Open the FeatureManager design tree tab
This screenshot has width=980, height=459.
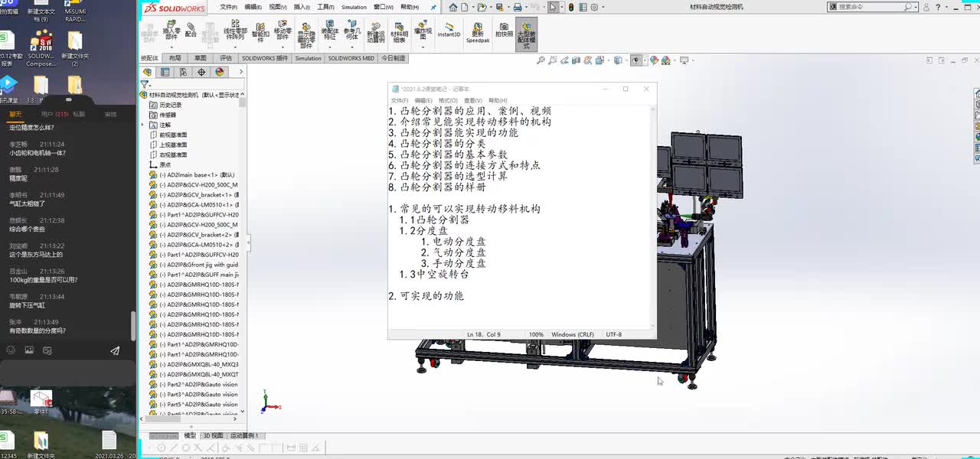coord(146,72)
